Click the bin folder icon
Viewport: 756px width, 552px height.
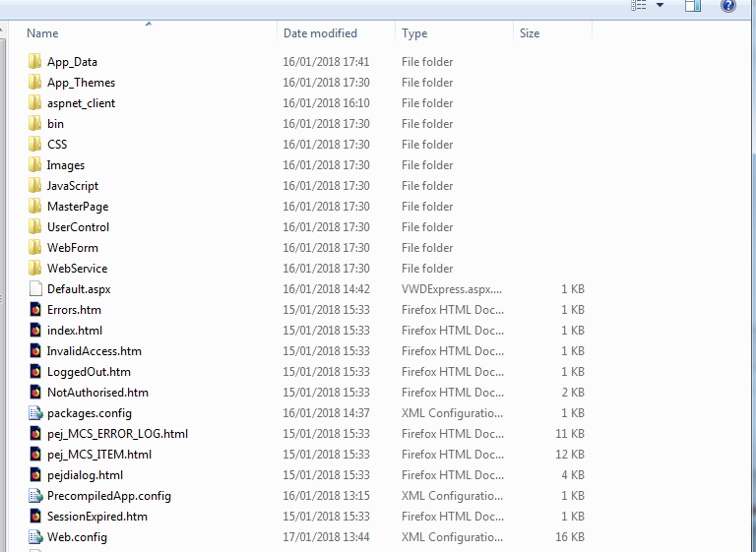click(x=34, y=123)
